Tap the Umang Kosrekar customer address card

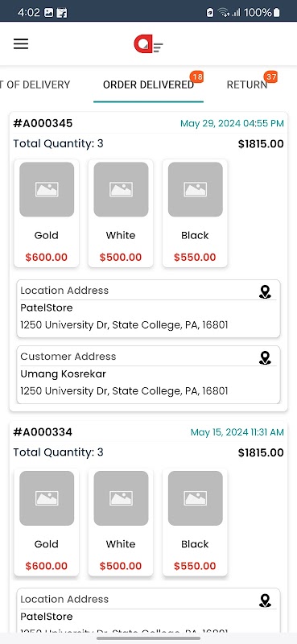pos(148,374)
